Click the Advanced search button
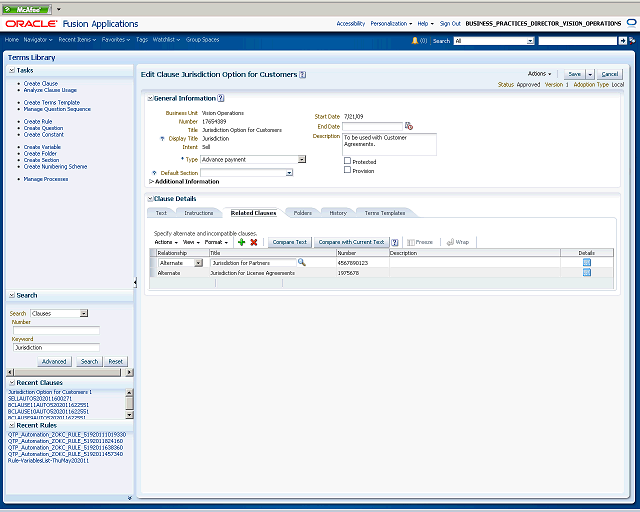 coord(54,361)
